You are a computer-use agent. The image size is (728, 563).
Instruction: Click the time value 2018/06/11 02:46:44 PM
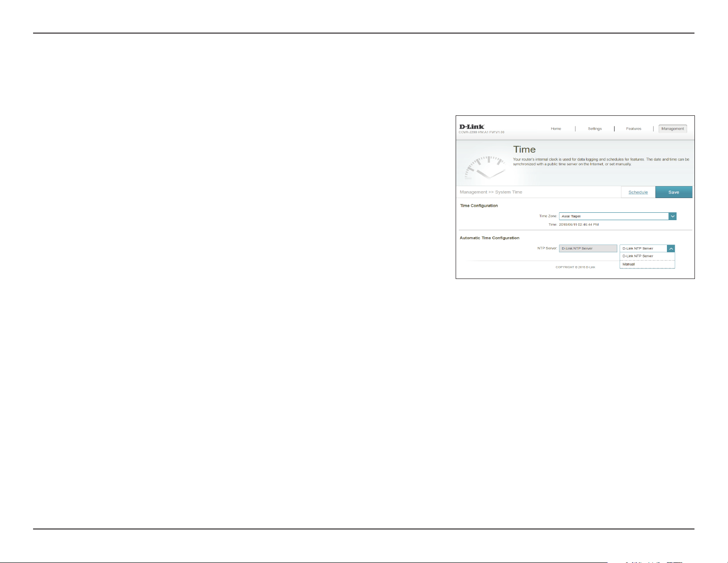coord(579,225)
